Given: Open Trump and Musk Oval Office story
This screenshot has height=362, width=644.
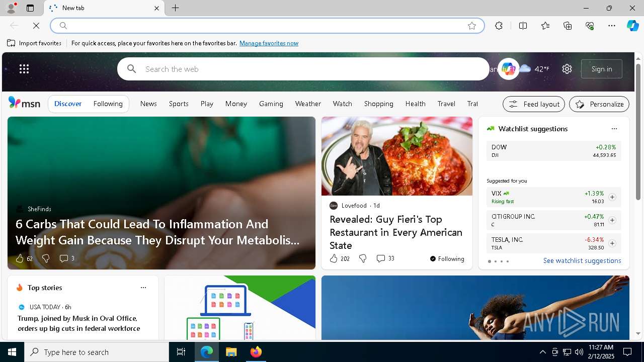Looking at the screenshot, I should click(x=79, y=323).
